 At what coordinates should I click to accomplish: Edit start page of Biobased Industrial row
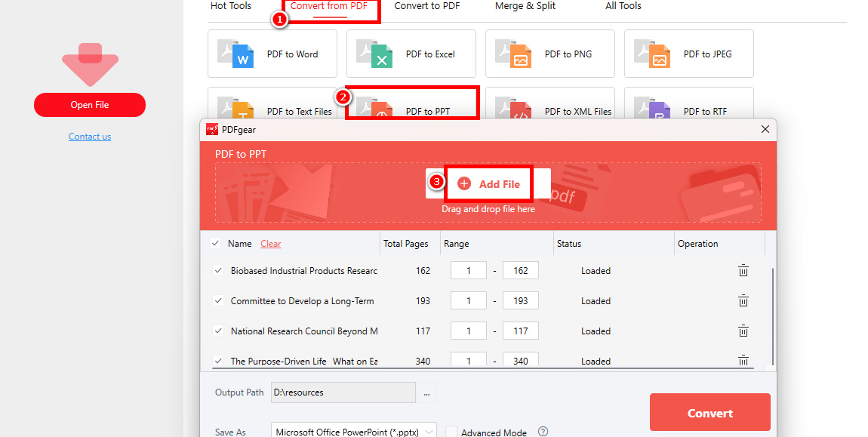pos(468,271)
